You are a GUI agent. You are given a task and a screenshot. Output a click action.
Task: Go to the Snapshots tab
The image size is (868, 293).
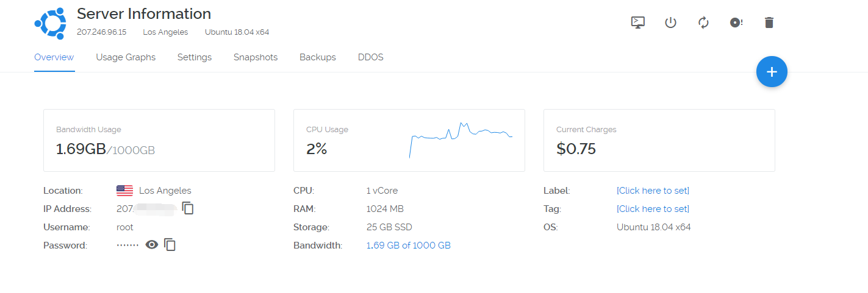pyautogui.click(x=256, y=57)
